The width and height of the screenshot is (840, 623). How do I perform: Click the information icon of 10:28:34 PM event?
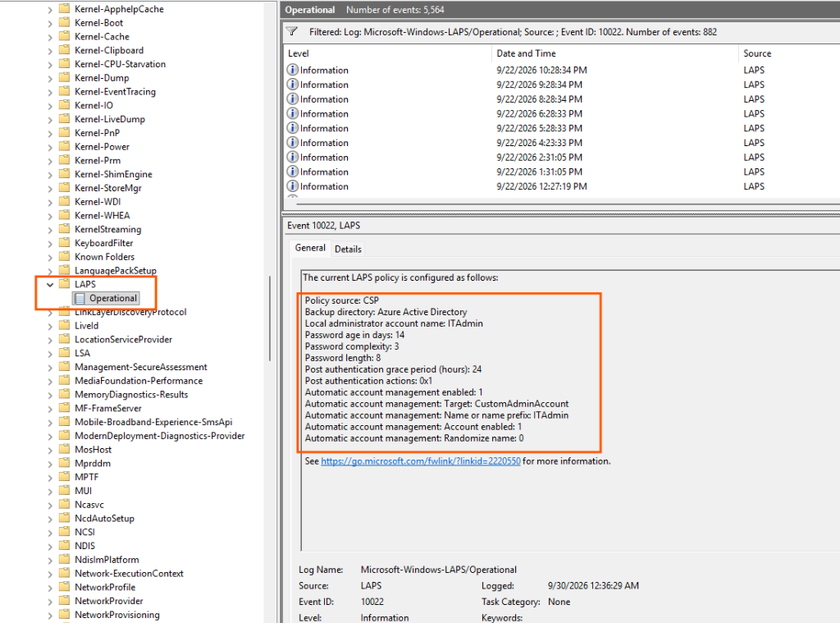tap(293, 70)
